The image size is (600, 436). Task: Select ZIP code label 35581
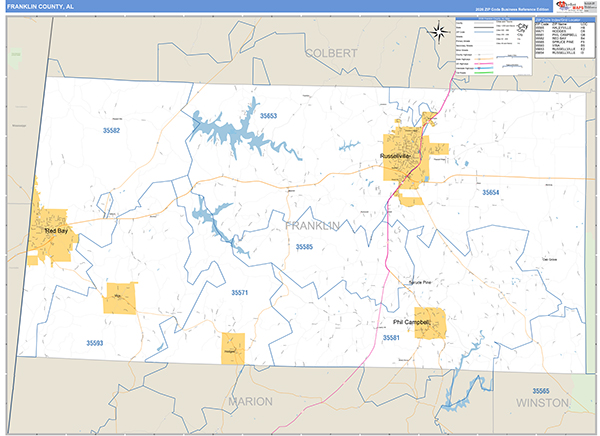point(391,337)
